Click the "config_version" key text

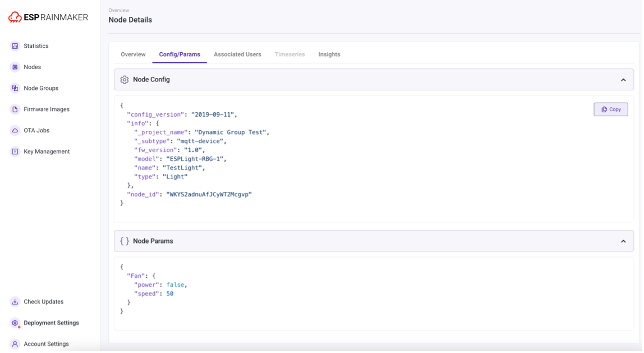(155, 114)
